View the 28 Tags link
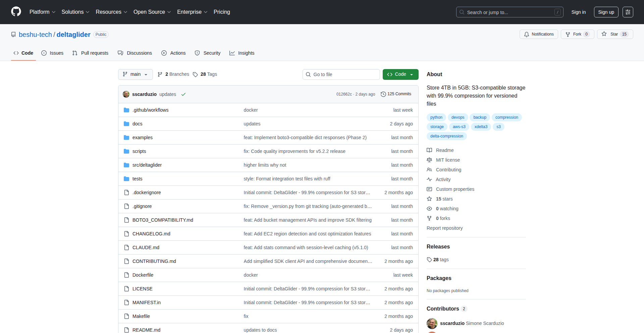Screen dimensions: 644x333 (205, 74)
